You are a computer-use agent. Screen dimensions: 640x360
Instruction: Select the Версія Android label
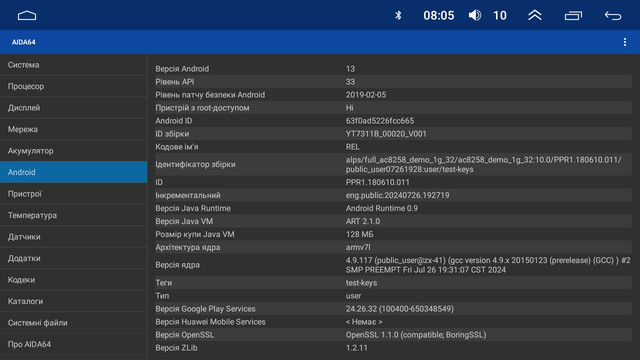click(x=182, y=69)
